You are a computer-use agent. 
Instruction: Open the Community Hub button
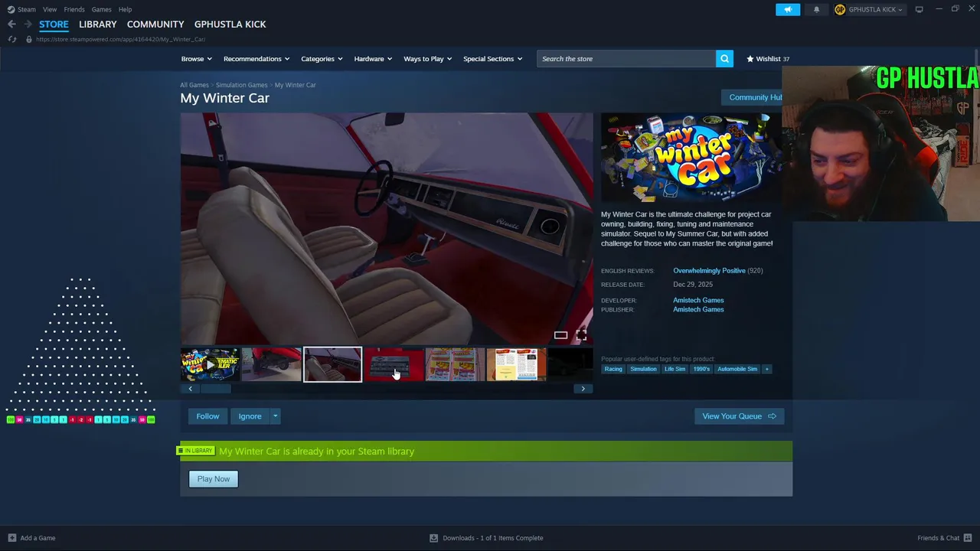pos(752,97)
